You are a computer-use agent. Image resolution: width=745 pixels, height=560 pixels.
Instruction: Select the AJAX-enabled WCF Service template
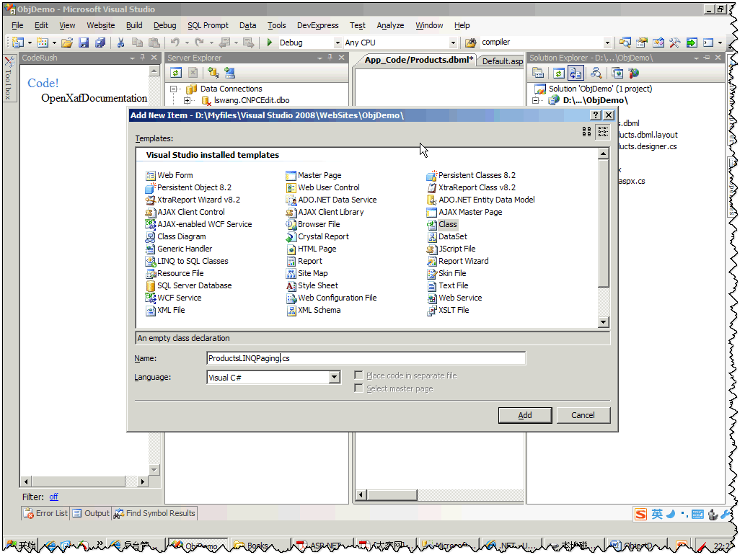tap(198, 224)
